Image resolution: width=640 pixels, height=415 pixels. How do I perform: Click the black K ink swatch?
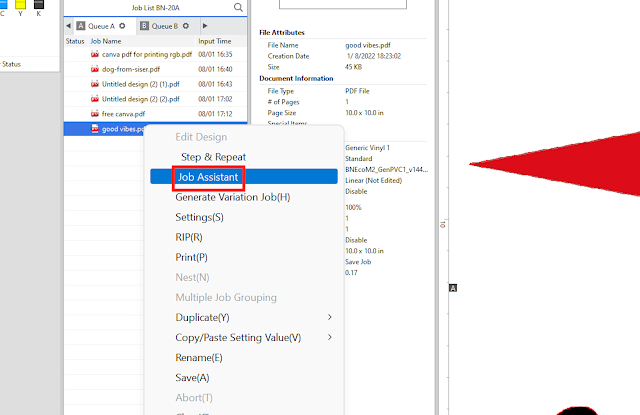tap(39, 4)
